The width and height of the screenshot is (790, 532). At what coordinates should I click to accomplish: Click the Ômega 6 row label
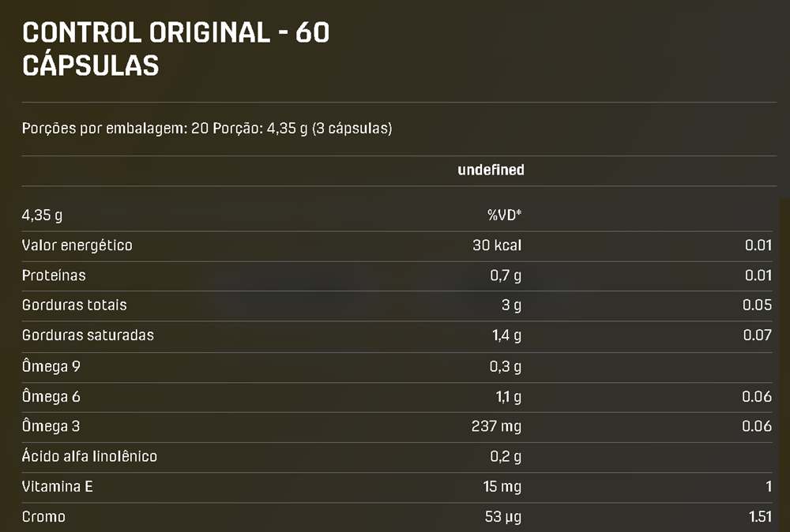pos(51,396)
